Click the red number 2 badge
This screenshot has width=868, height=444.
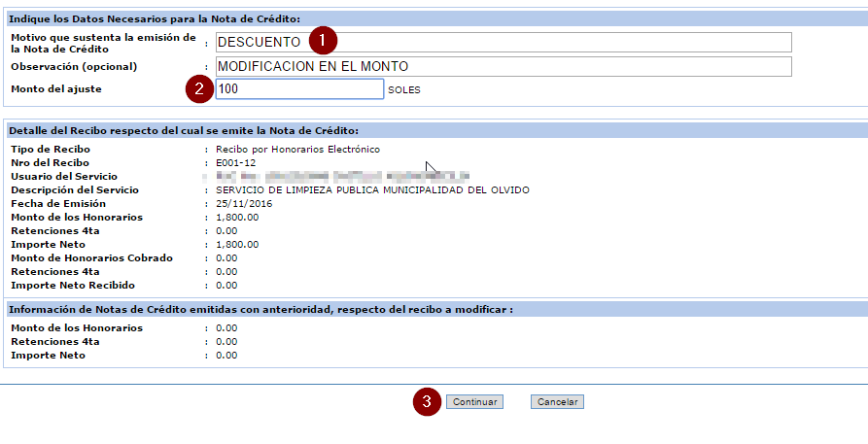pos(198,89)
